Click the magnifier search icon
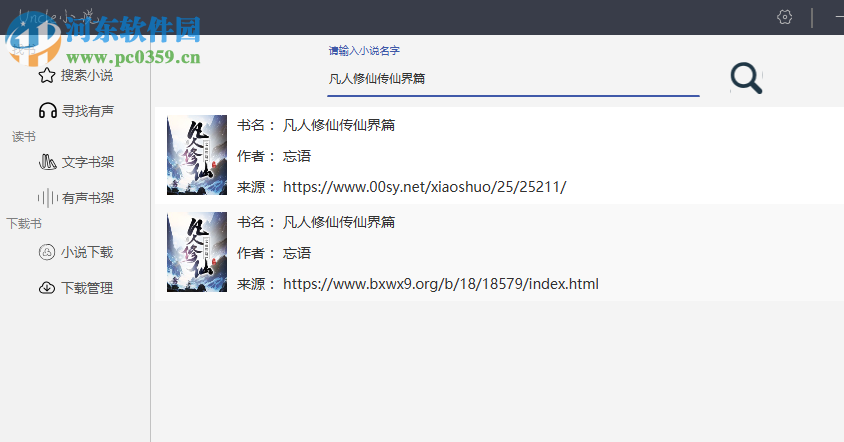844x442 pixels. 746,79
